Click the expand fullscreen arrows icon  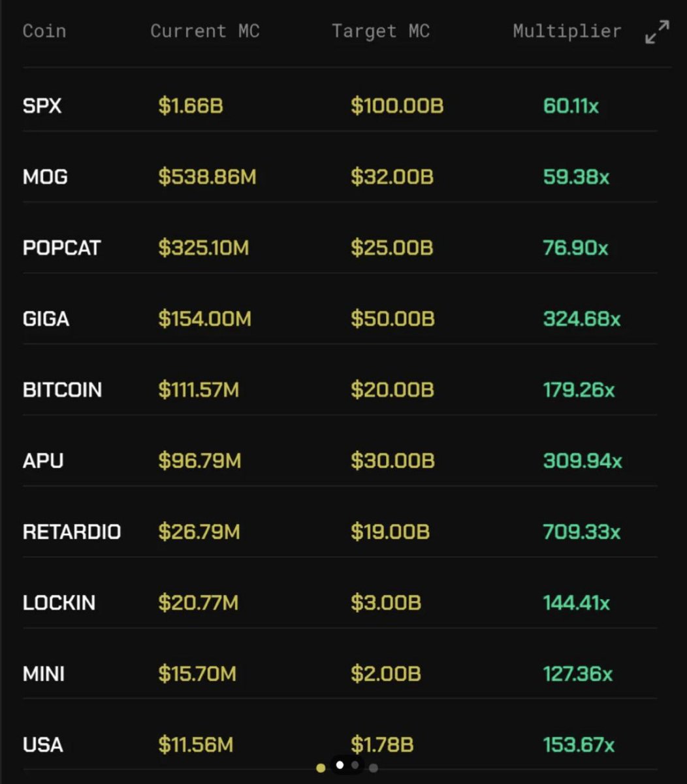657,32
